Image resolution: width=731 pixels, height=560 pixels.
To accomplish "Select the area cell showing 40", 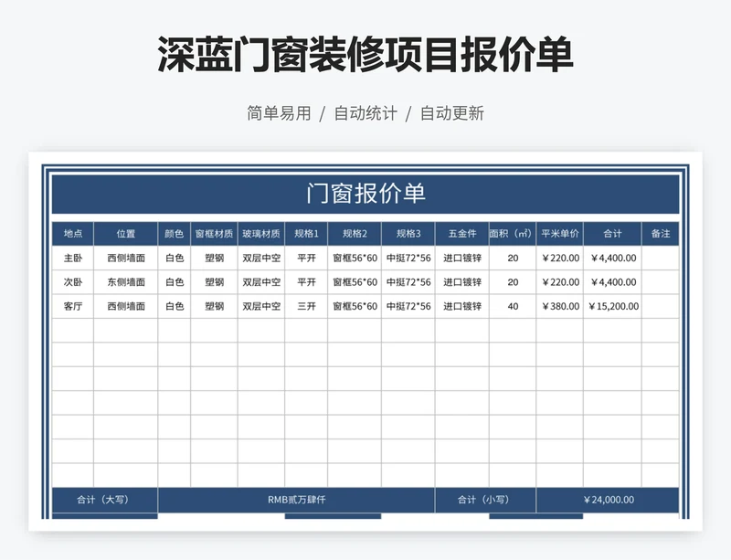I will 513,306.
